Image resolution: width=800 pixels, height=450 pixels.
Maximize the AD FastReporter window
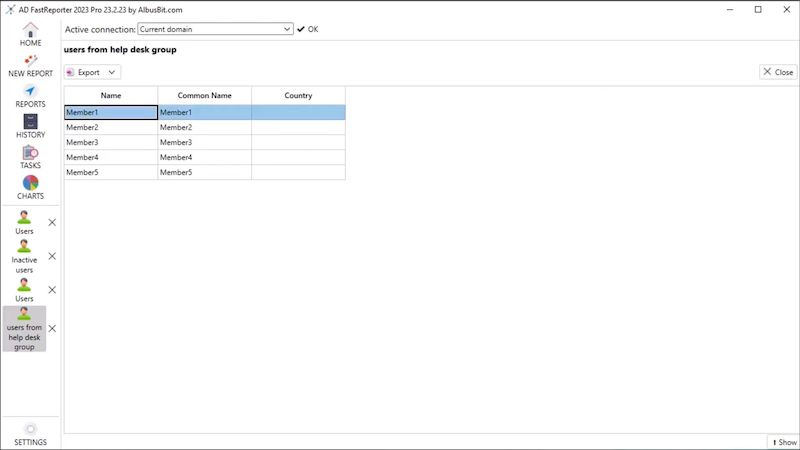coord(758,9)
